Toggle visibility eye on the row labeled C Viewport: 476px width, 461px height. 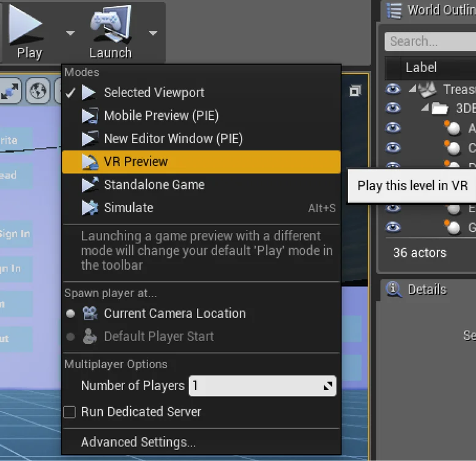tap(393, 147)
